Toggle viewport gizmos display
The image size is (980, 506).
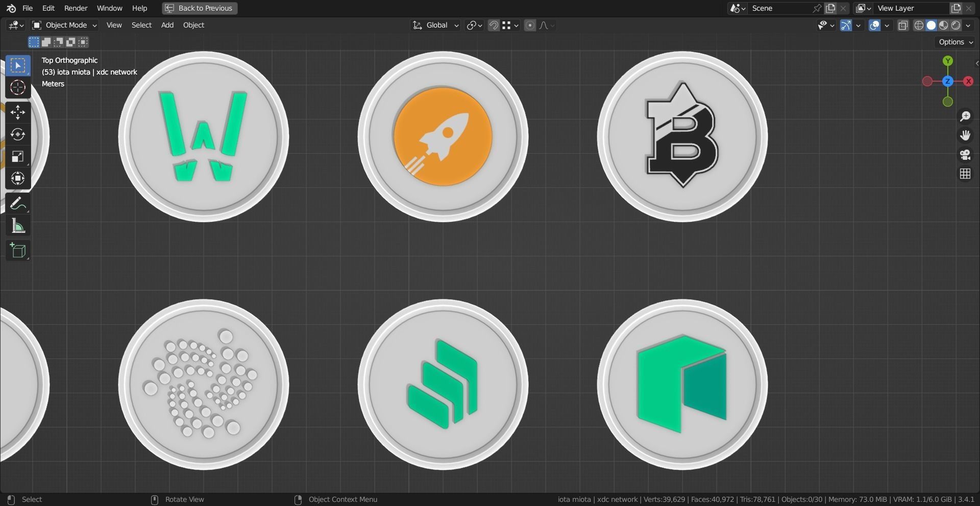[x=846, y=25]
